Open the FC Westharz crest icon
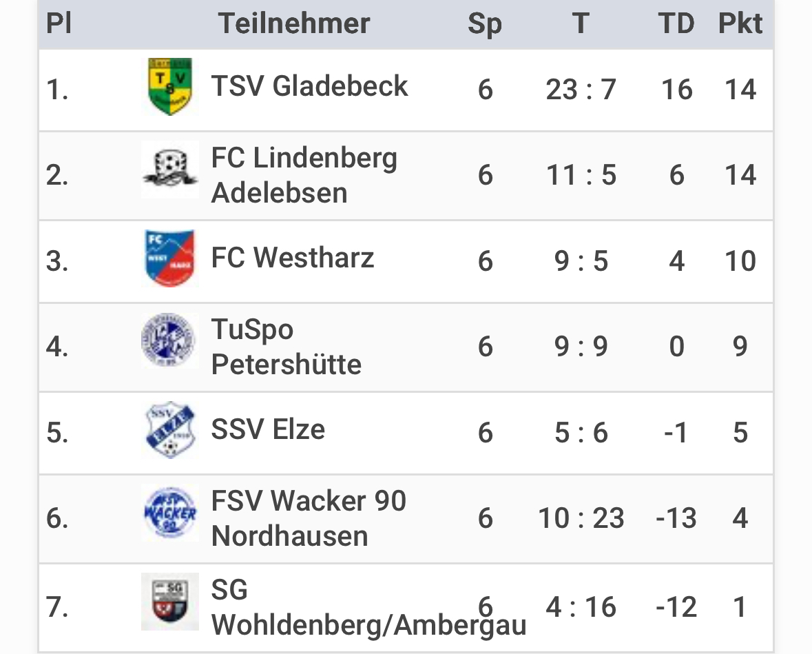This screenshot has width=812, height=654. [x=170, y=258]
